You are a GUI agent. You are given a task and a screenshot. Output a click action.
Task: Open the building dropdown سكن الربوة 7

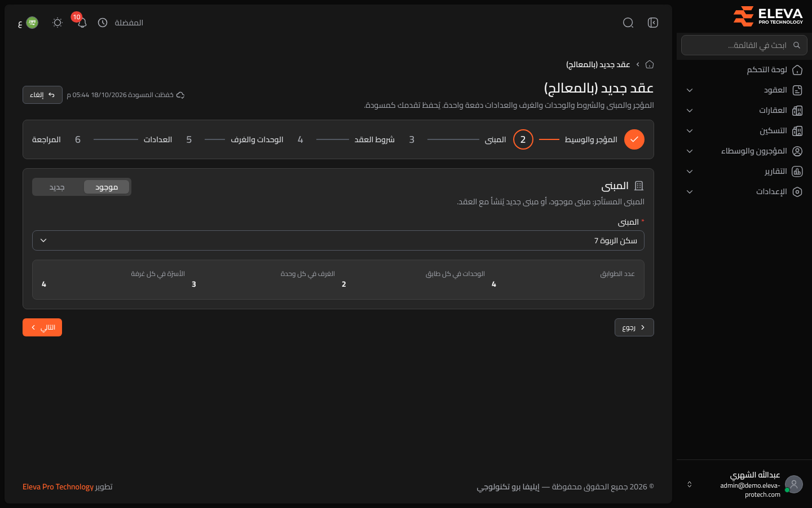[338, 240]
